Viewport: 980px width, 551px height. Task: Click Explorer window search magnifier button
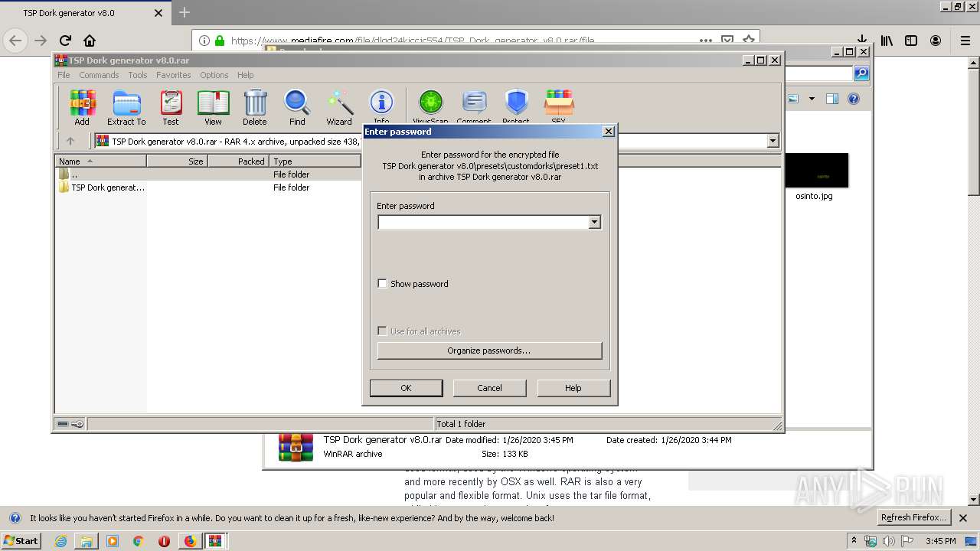tap(861, 73)
